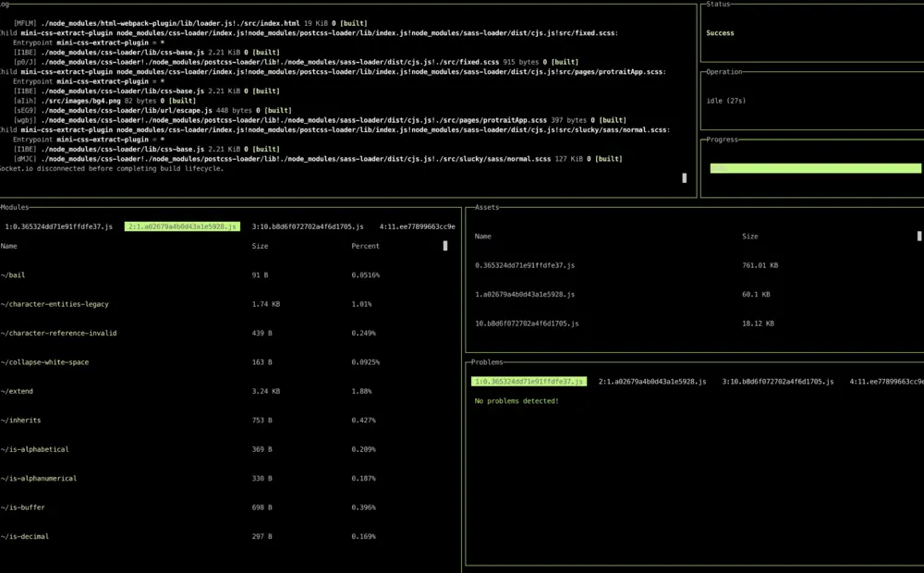The height and width of the screenshot is (573, 924).
Task: Click the ~/bail module row
Action: click(x=190, y=274)
